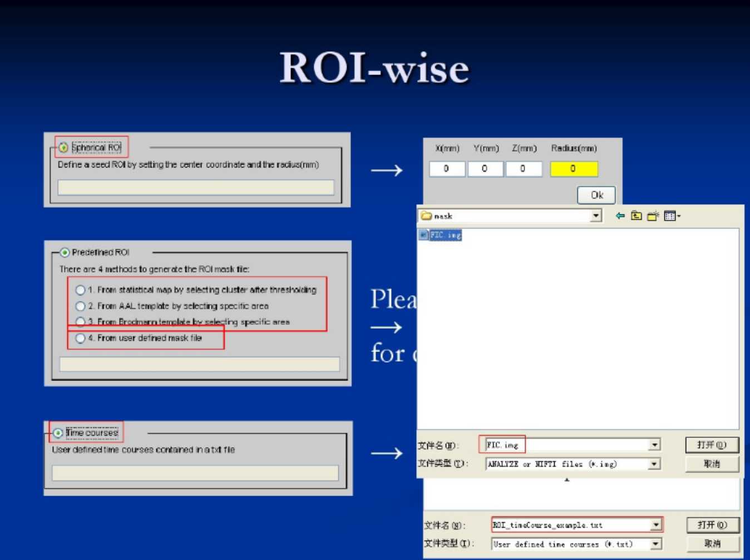Click the X(mm) coordinate field

click(447, 169)
